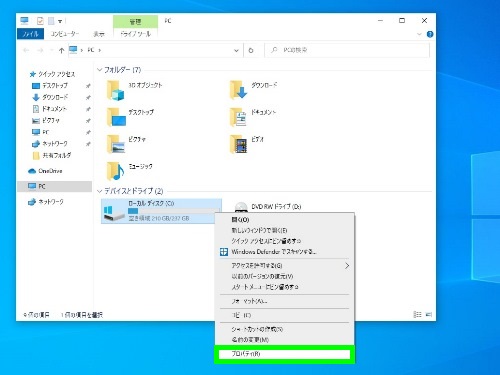500x375 pixels.
Task: Open OneDrive in the sidebar
Action: click(x=45, y=171)
